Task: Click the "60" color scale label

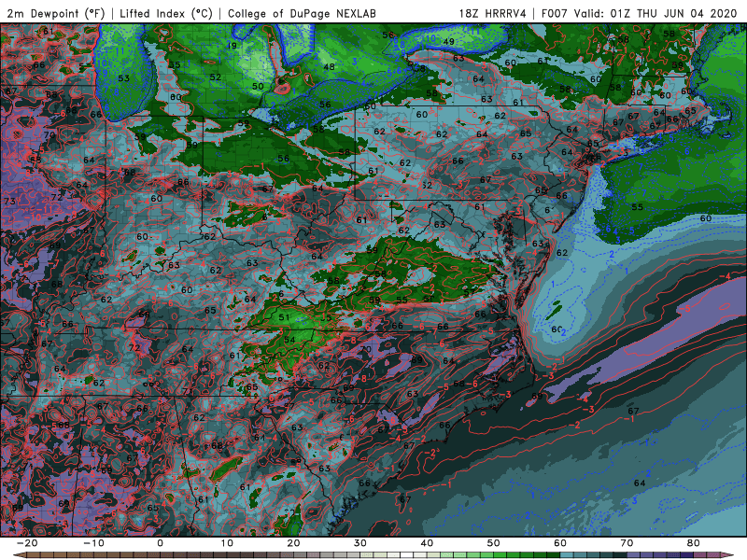Action: tap(560, 543)
